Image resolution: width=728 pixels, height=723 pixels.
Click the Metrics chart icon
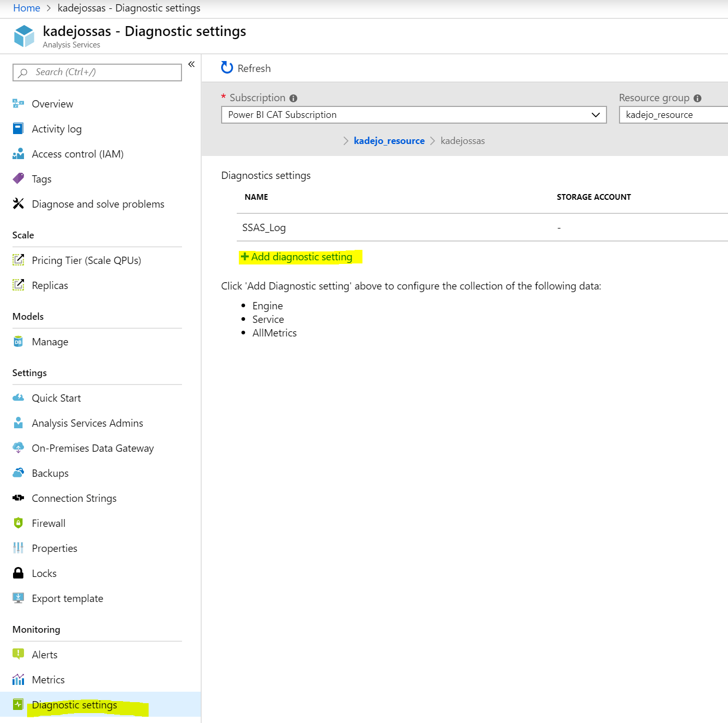click(x=18, y=679)
